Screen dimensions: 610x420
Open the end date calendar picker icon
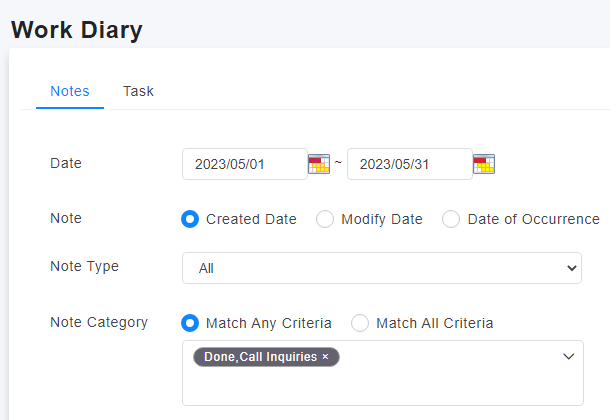(x=484, y=164)
